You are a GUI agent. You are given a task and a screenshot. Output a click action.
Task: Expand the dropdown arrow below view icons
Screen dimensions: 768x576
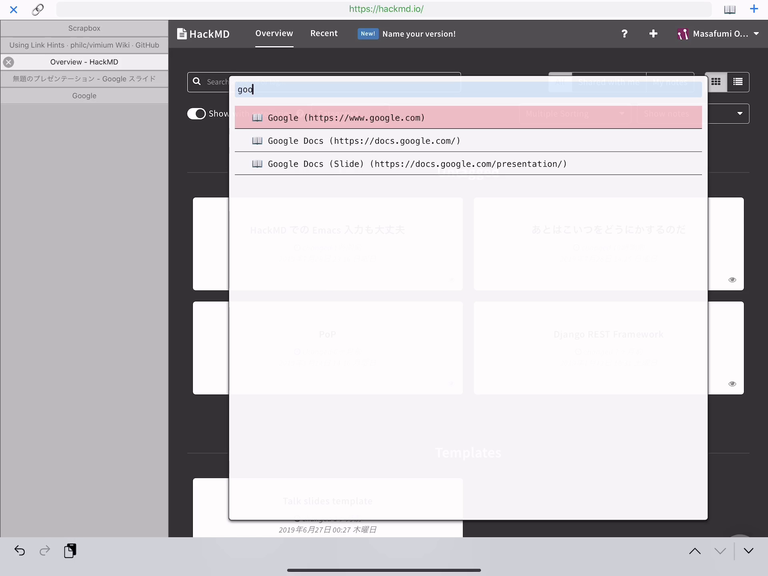tap(740, 114)
